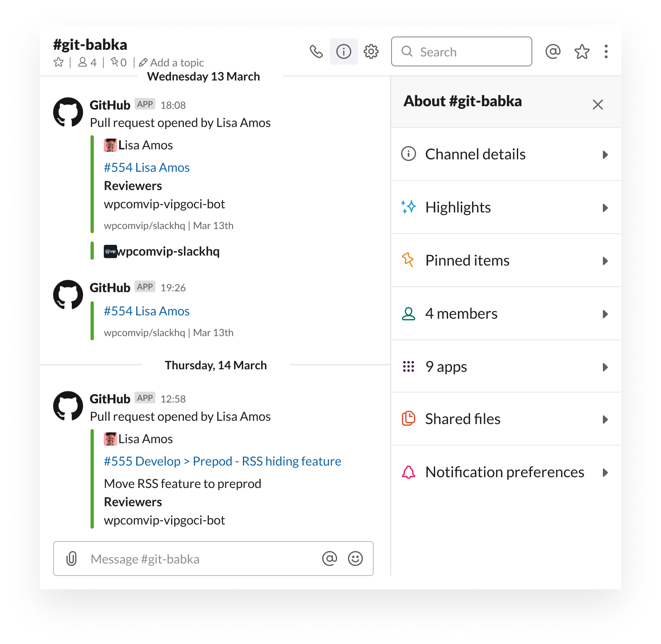Click the Wednesday 13 March date divider
Screen dimensions: 661x644
(x=203, y=77)
